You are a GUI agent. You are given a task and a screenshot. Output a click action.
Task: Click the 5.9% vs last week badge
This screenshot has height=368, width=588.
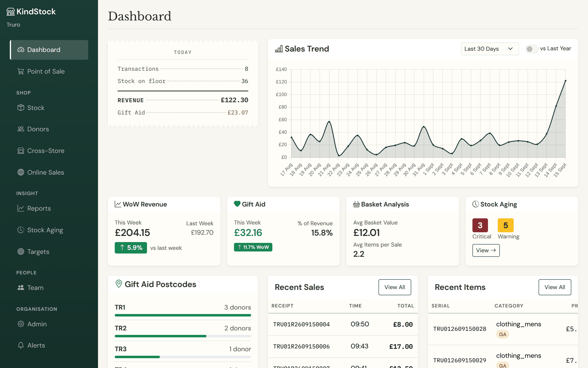pos(131,248)
